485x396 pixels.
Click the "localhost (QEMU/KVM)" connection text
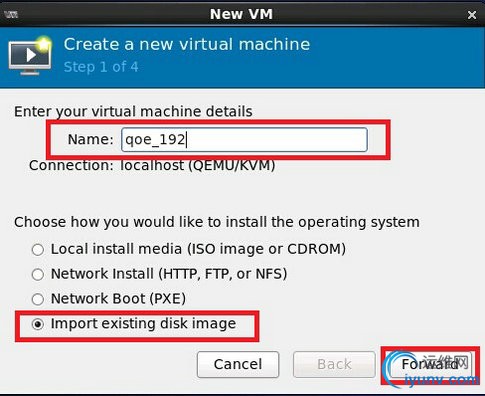point(198,165)
